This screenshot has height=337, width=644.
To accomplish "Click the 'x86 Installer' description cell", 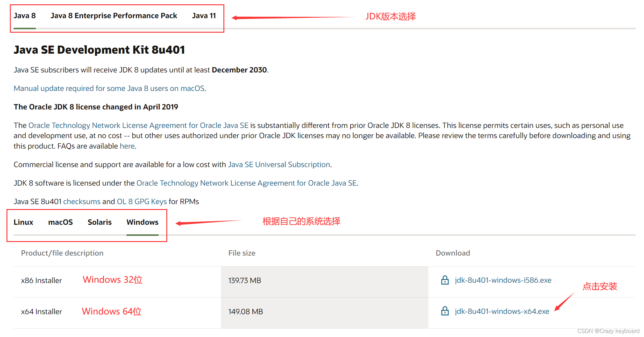I will [x=117, y=282].
